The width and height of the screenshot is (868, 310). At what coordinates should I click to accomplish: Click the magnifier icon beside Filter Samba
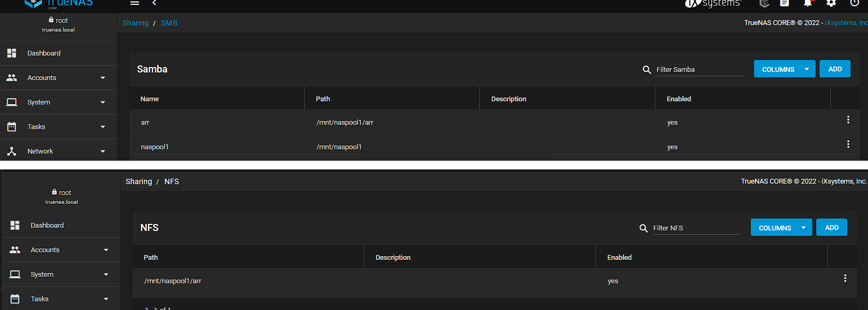(647, 70)
